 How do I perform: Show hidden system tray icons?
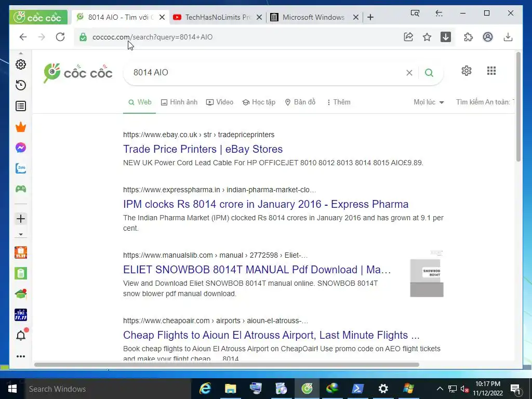pos(440,389)
